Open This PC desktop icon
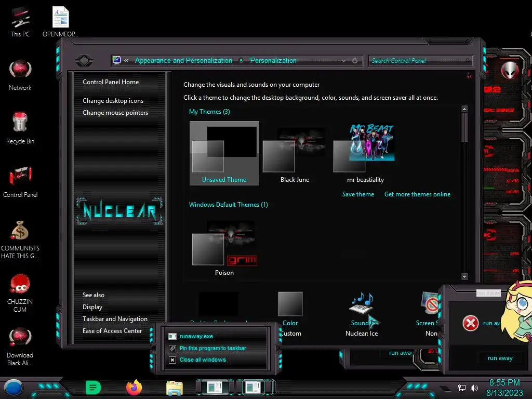 pyautogui.click(x=20, y=21)
